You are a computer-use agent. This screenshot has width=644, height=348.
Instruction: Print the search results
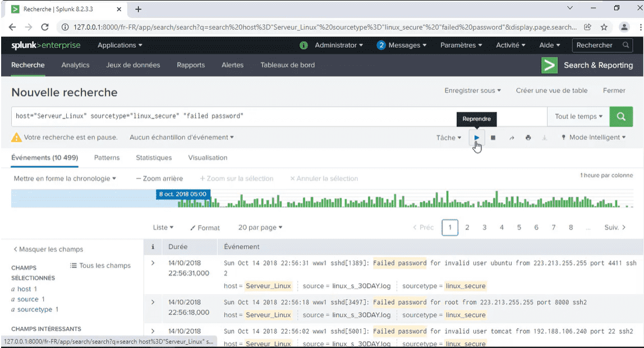(x=528, y=138)
